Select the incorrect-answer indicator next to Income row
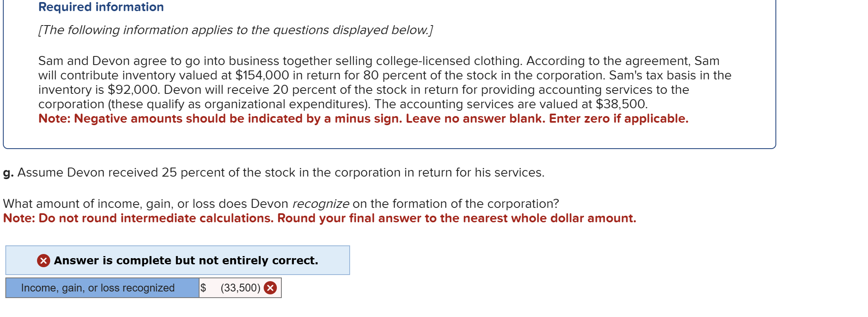 [271, 288]
